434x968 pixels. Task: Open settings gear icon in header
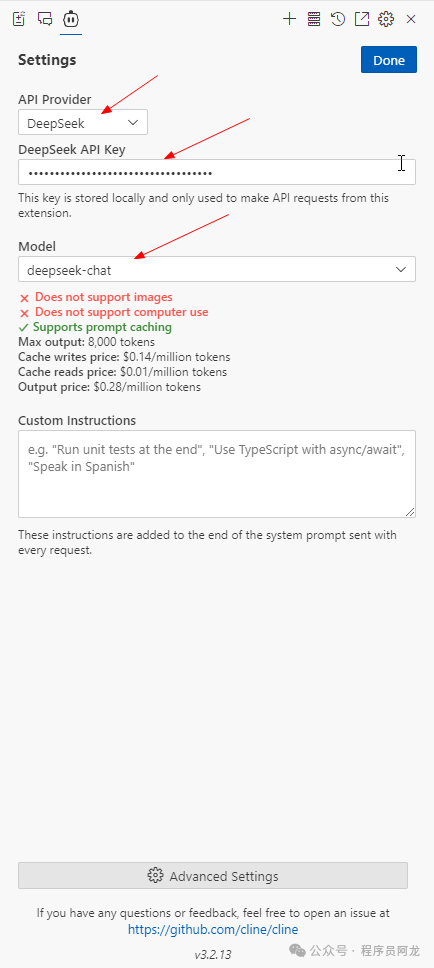pos(386,19)
